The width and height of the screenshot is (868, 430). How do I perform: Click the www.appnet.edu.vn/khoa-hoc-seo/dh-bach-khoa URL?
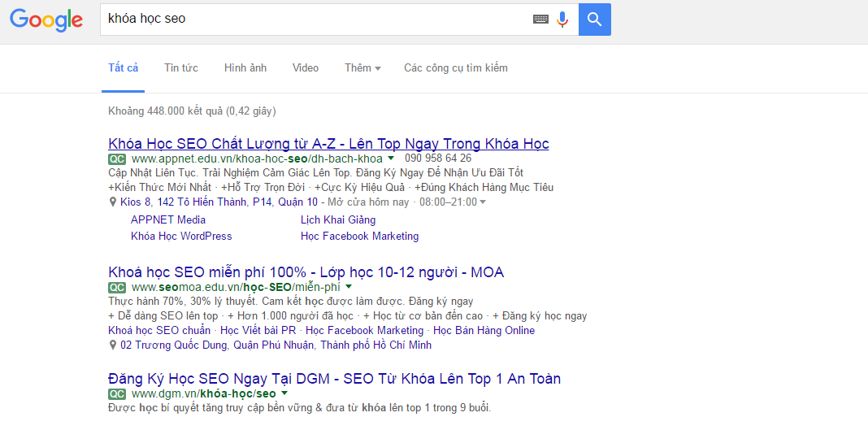click(x=257, y=159)
